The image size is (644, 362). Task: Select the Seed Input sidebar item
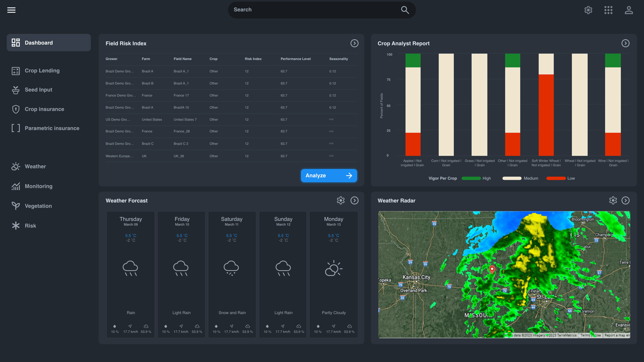(38, 89)
